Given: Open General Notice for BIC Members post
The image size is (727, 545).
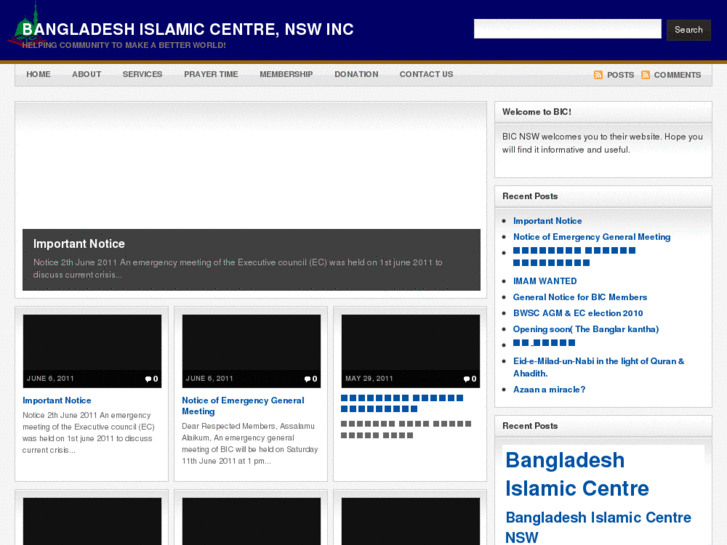Looking at the screenshot, I should point(580,297).
